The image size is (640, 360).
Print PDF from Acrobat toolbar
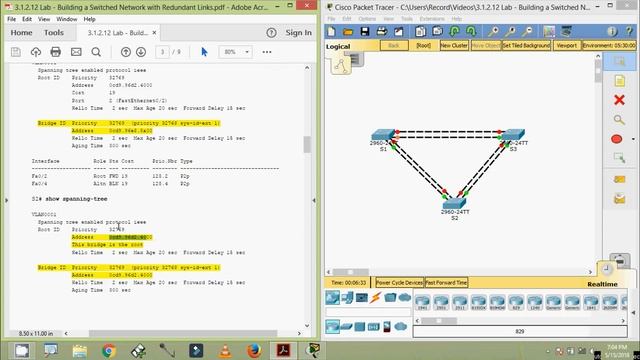click(x=56, y=52)
